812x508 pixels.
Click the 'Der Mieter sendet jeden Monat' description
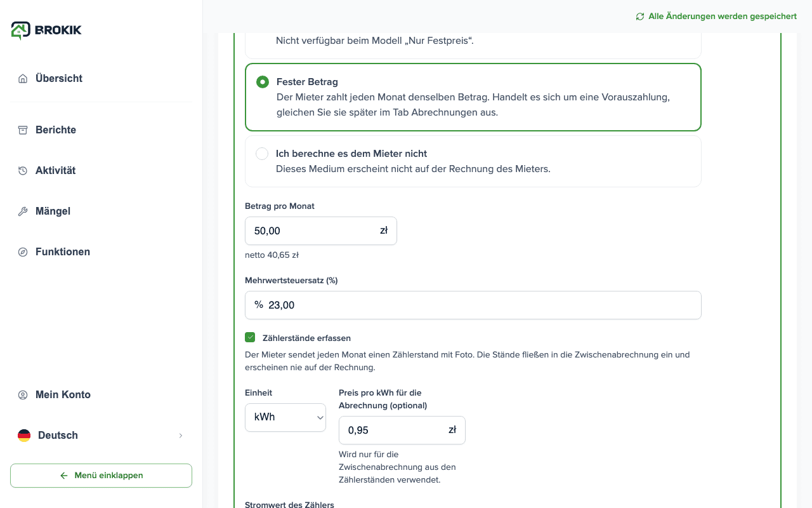(467, 361)
